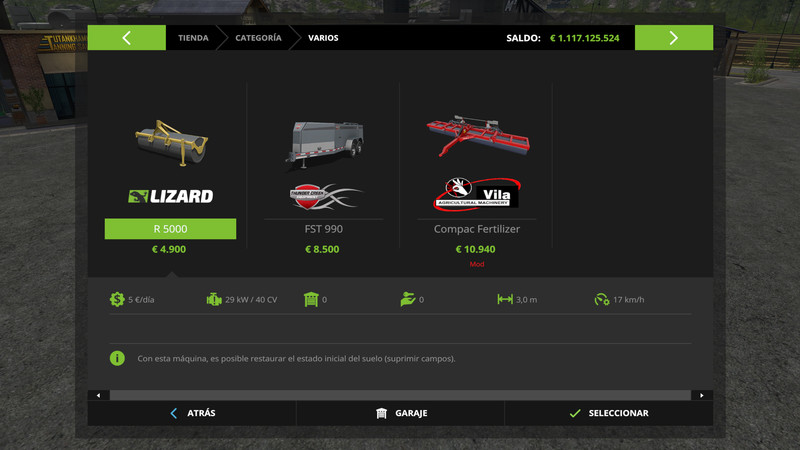800x450 pixels.
Task: Click the engine power requirement icon
Action: 214,299
